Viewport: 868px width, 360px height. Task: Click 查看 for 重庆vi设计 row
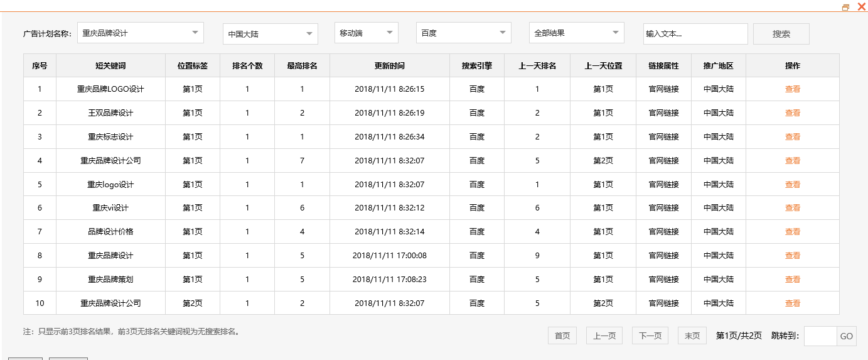point(793,208)
